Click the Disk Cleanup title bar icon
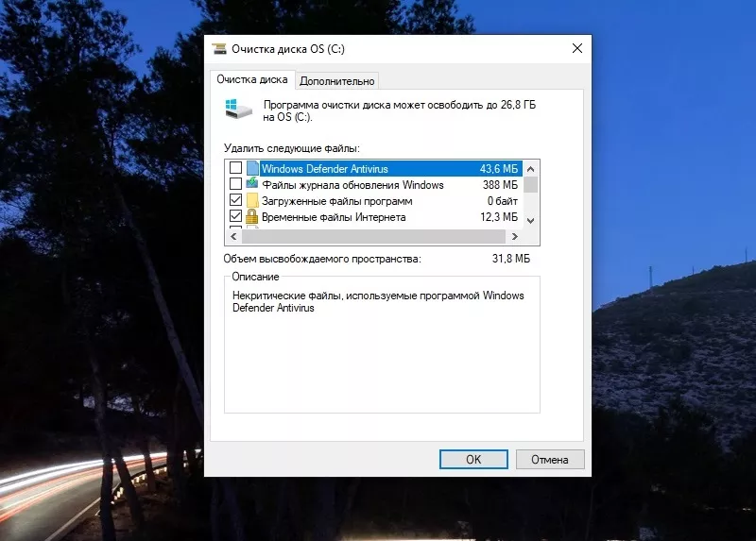Image resolution: width=756 pixels, height=541 pixels. tap(219, 49)
